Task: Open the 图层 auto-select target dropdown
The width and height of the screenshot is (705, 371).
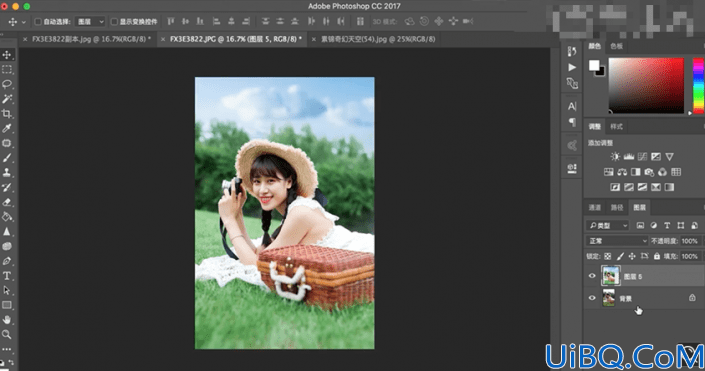Action: point(90,22)
